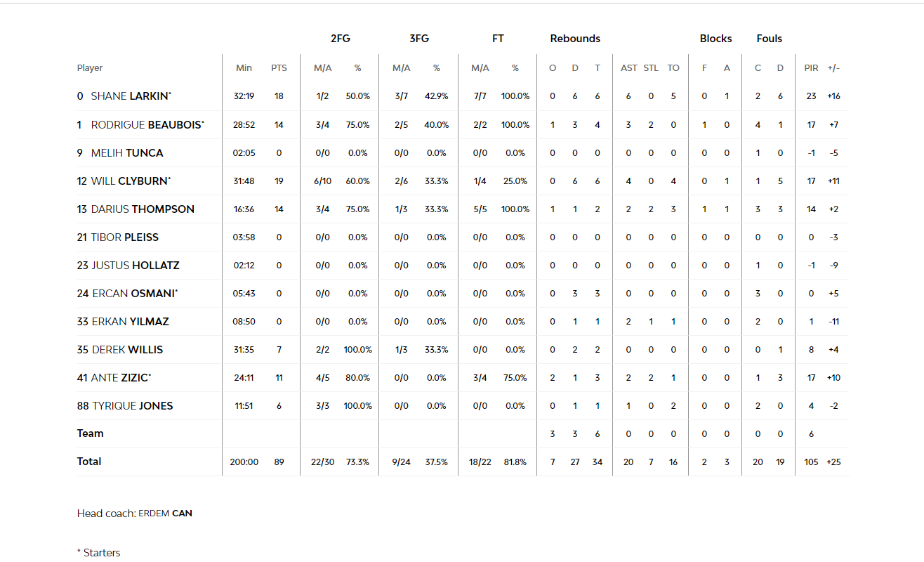Click the PTS column header
The image size is (924, 562).
pos(279,68)
